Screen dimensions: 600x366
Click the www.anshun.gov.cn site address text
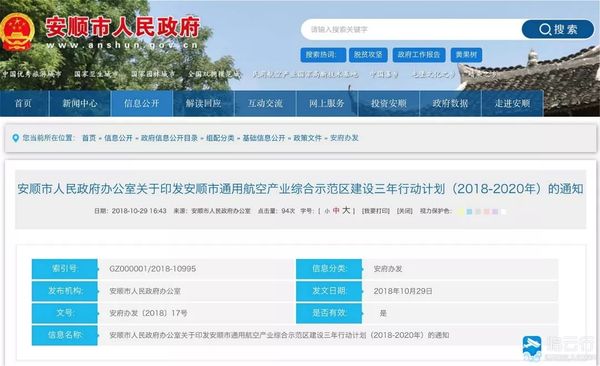[122, 45]
